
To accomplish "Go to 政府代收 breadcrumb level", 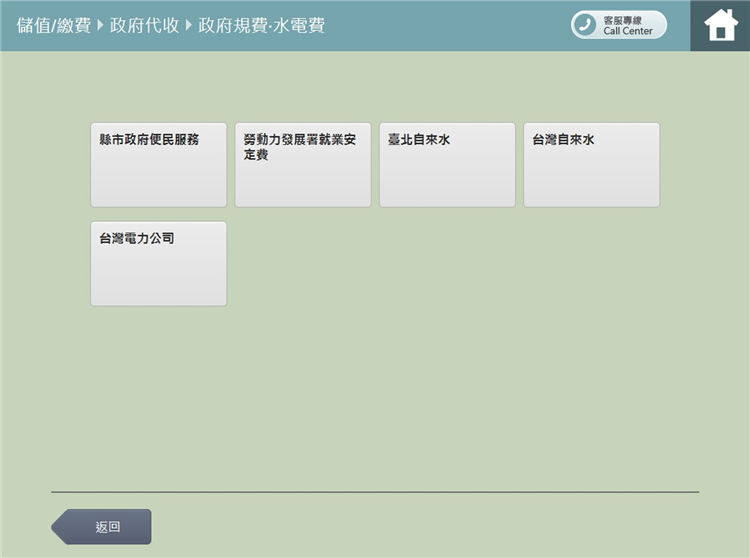I will click(144, 25).
